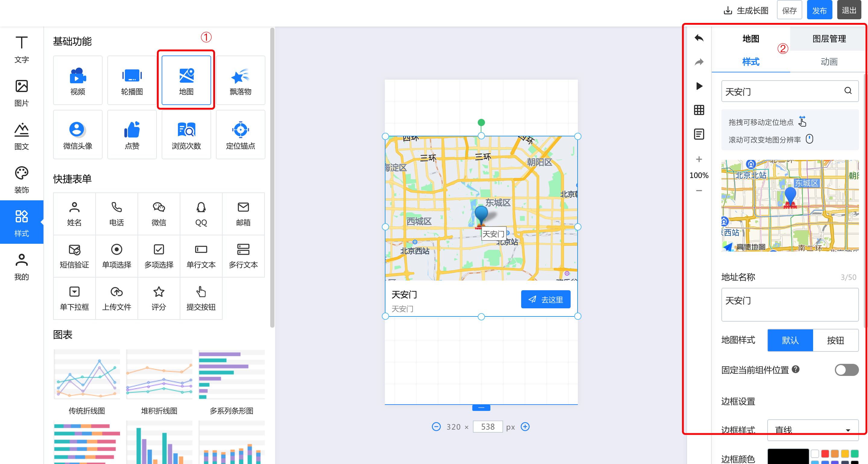Add the 地图 map component

(186, 80)
